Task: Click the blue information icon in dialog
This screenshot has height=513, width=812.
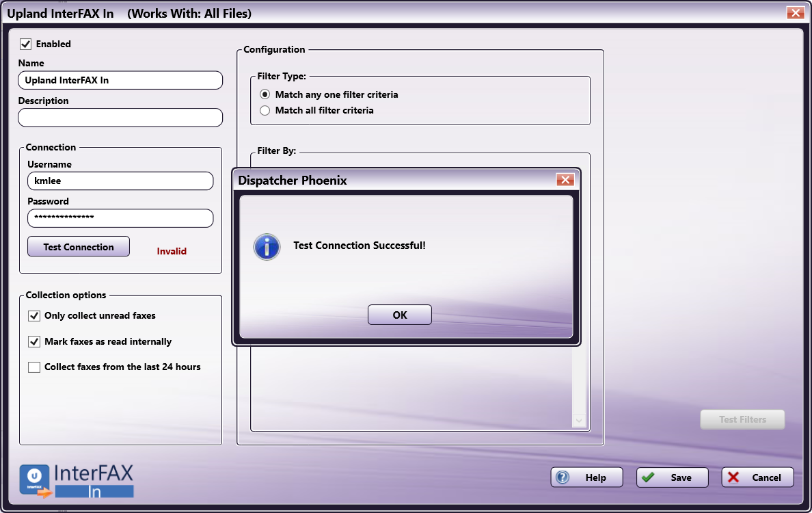Action: pos(267,247)
